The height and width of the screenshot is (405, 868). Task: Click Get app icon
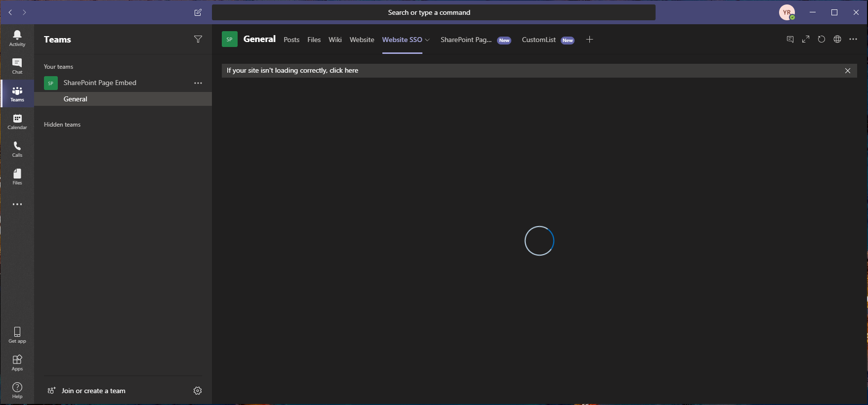pyautogui.click(x=17, y=335)
